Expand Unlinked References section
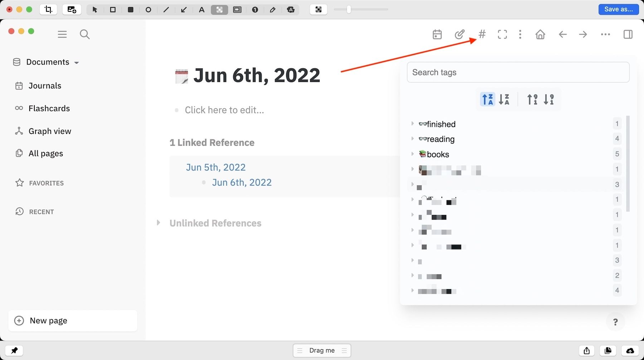Image resolution: width=644 pixels, height=360 pixels. (158, 223)
